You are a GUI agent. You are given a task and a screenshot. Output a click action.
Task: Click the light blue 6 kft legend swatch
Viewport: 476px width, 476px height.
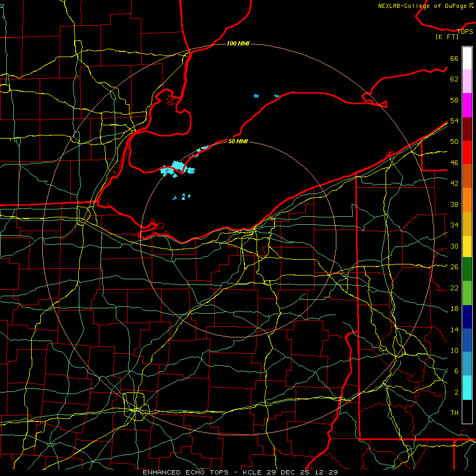tap(467, 363)
